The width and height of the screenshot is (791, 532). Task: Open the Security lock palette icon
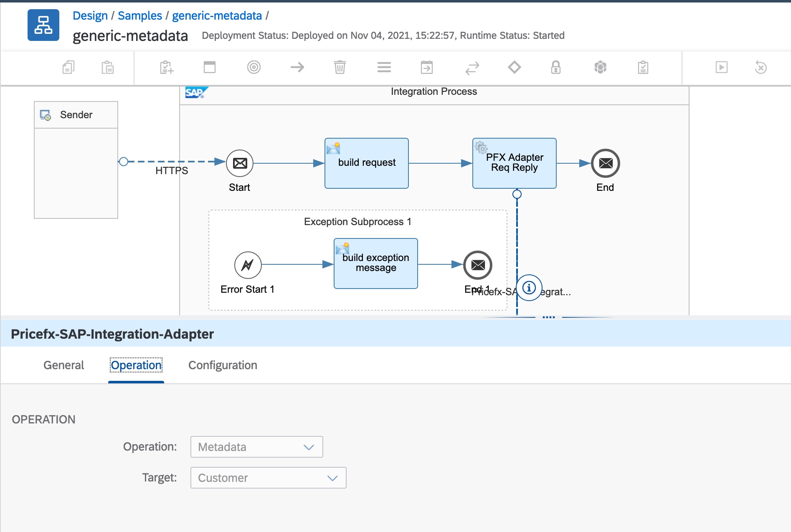[555, 67]
